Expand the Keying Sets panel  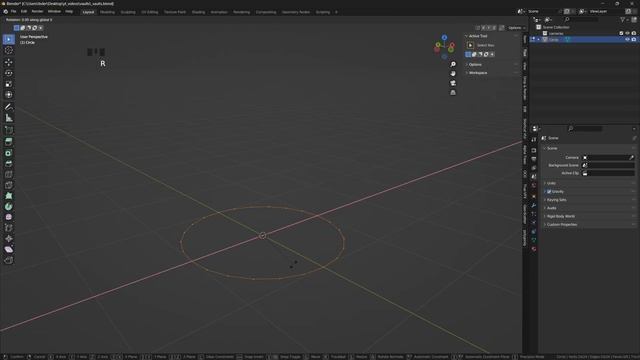pyautogui.click(x=589, y=200)
